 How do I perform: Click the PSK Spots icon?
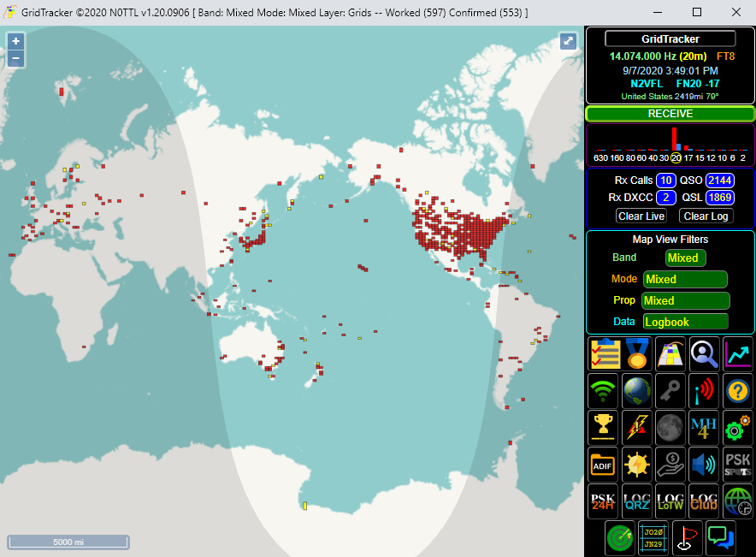pyautogui.click(x=738, y=464)
